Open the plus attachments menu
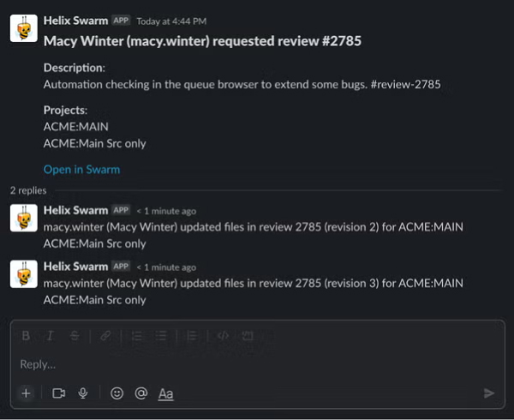This screenshot has height=420, width=514. tap(26, 393)
